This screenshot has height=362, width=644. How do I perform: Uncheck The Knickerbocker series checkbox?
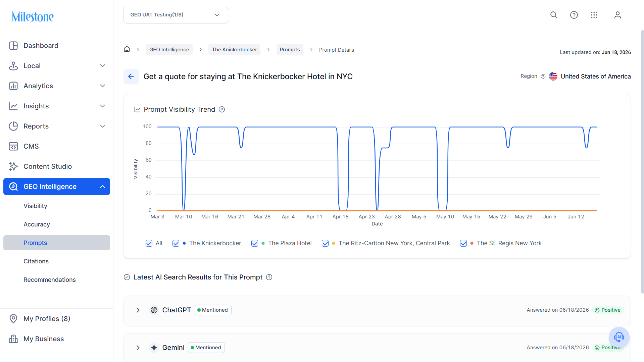point(176,243)
